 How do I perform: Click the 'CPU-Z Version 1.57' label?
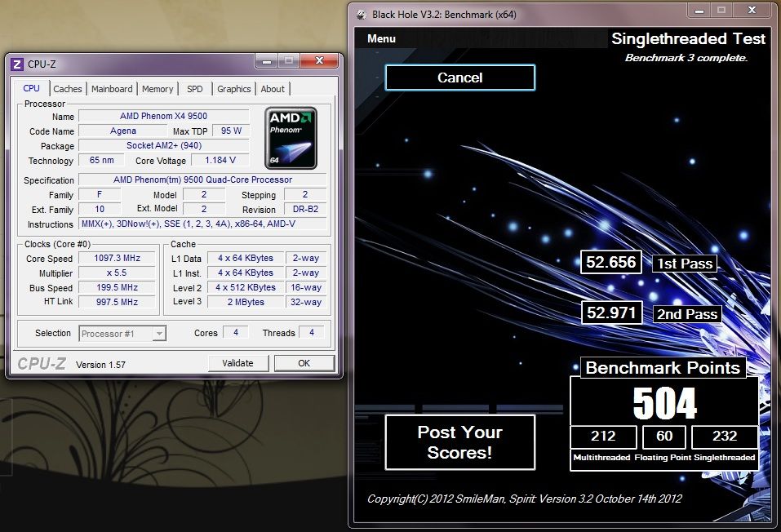pyautogui.click(x=72, y=364)
